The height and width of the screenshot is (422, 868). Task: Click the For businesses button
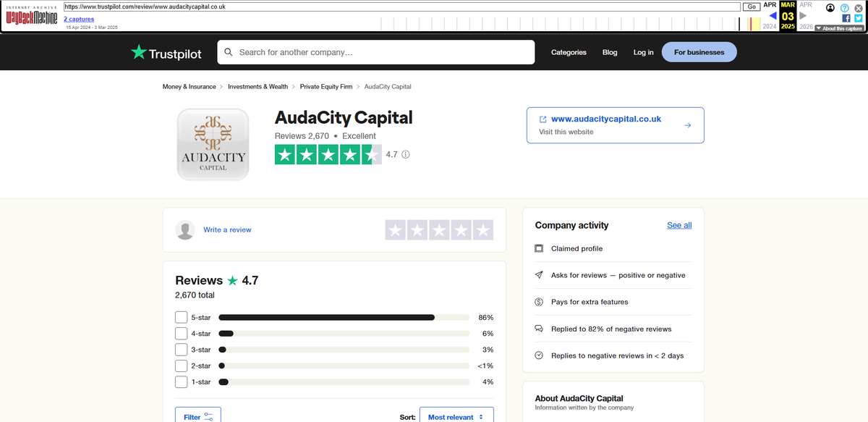[x=699, y=52]
